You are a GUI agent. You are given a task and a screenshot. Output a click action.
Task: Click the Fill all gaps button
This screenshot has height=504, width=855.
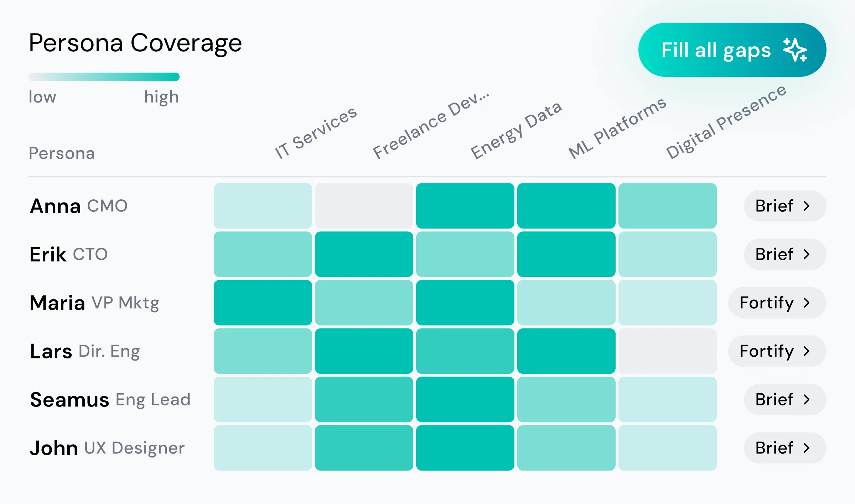pyautogui.click(x=732, y=50)
